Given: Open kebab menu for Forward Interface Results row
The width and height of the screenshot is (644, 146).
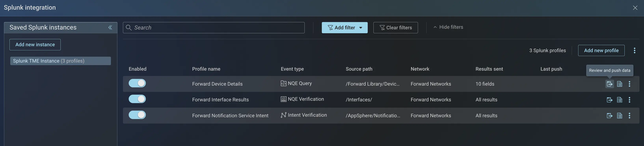Looking at the screenshot, I should tap(629, 100).
